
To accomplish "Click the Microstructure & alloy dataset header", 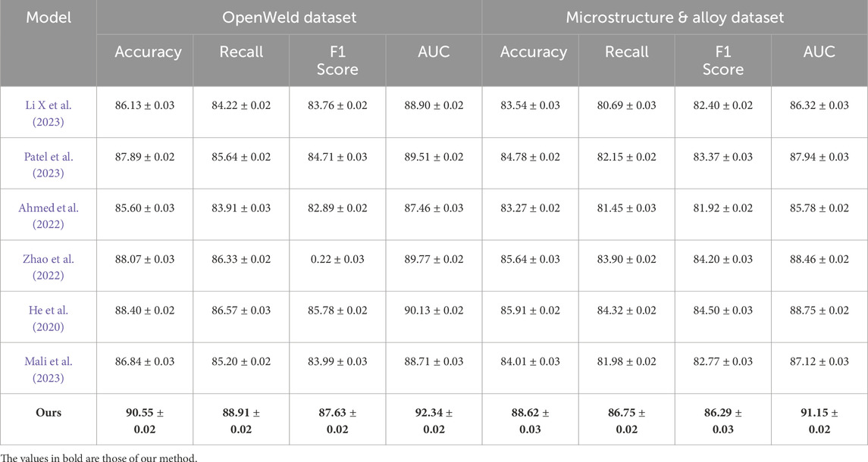I will [x=675, y=17].
